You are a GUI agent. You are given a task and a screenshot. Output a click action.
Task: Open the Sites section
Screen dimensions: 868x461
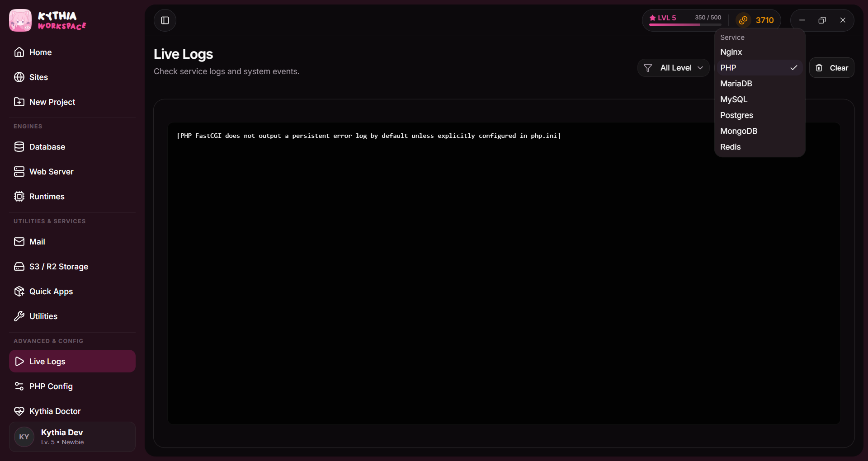point(72,77)
